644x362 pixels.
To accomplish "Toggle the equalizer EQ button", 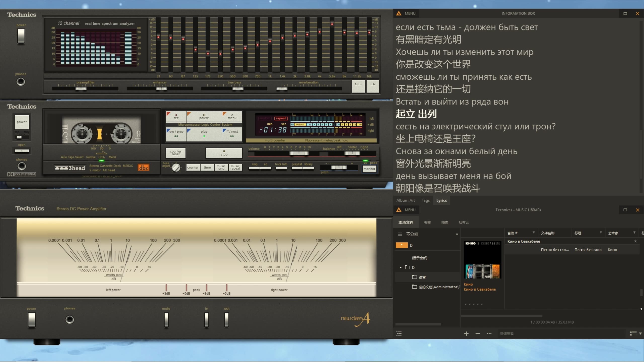I will (373, 86).
